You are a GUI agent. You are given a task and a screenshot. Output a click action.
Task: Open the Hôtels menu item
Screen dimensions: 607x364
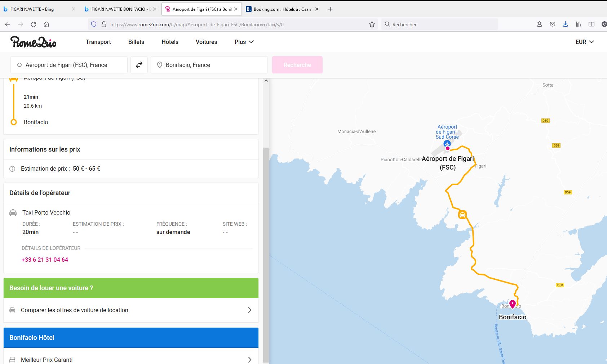pos(170,42)
